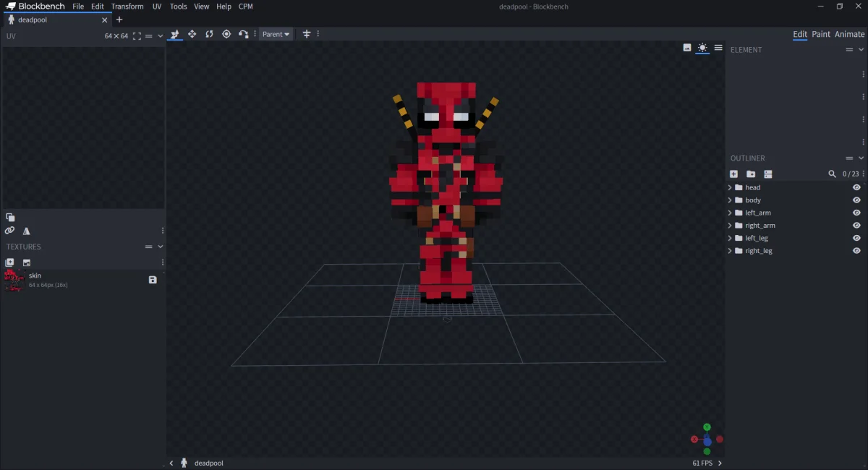Open a new tab with plus icon
The width and height of the screenshot is (868, 470).
(119, 20)
